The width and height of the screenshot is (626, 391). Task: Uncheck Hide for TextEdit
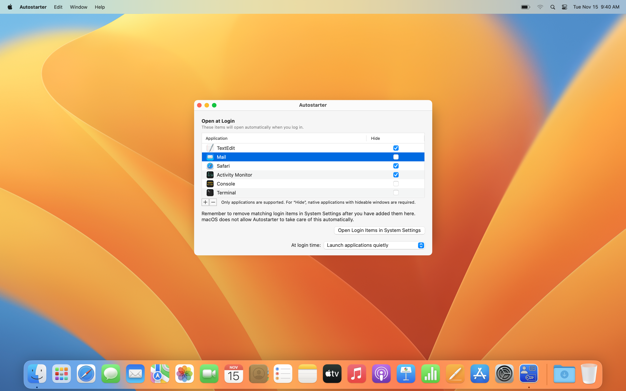click(396, 148)
